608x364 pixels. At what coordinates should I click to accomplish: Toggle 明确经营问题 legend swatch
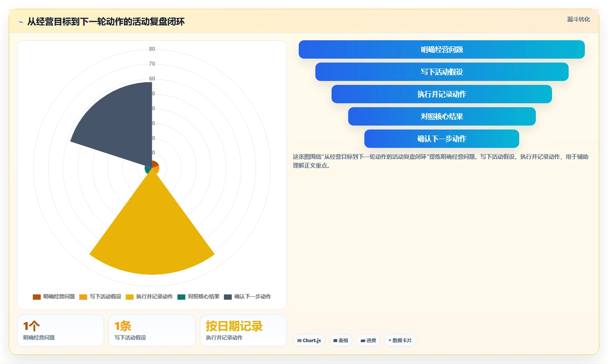click(x=37, y=297)
